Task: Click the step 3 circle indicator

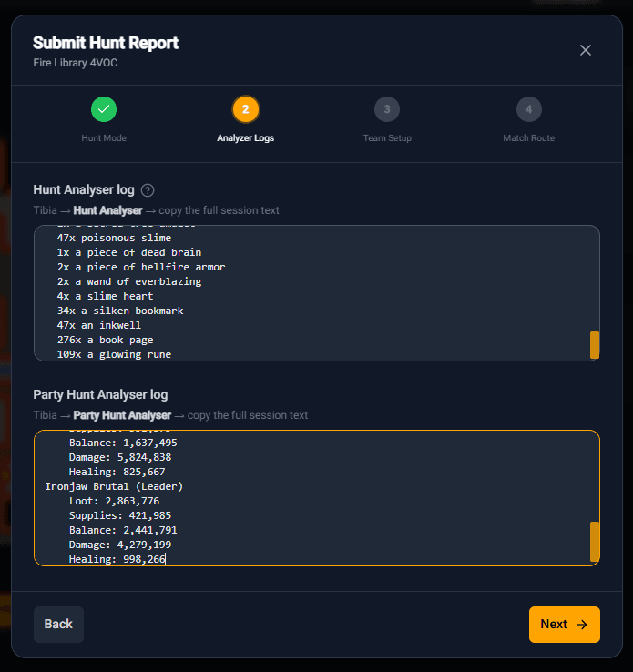Action: [387, 109]
